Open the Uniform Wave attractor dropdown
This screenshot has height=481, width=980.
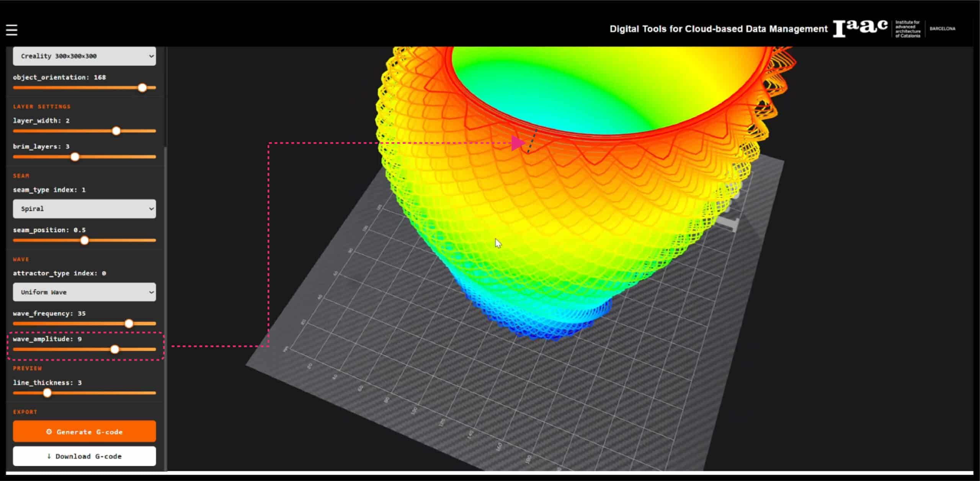84,292
